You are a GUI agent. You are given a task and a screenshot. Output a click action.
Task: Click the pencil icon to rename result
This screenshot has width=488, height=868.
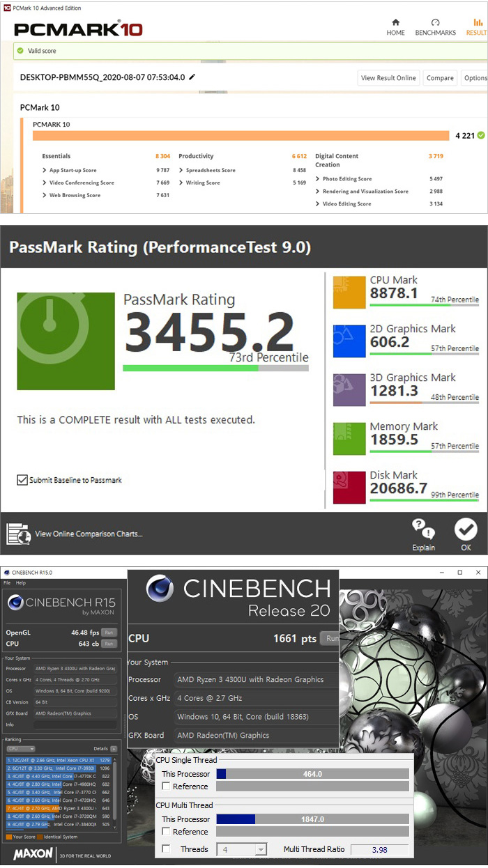pos(192,77)
